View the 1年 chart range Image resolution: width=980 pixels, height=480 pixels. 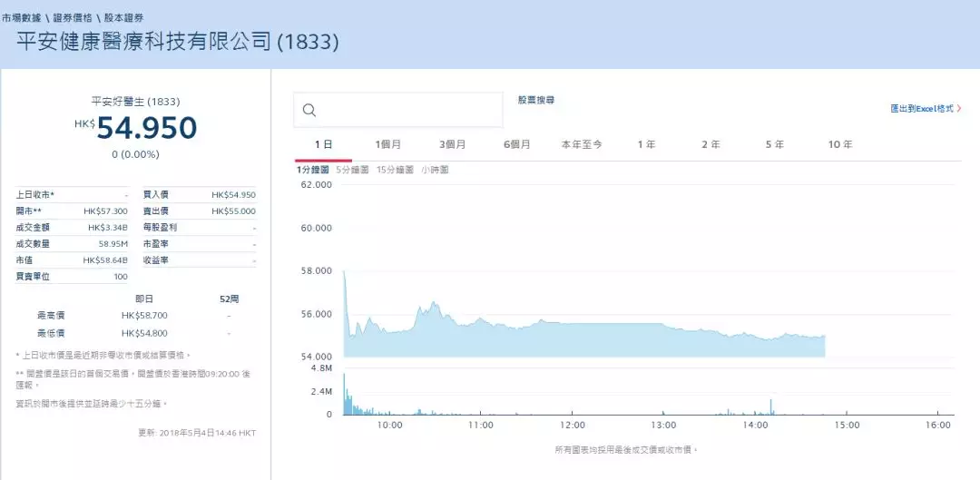646,145
